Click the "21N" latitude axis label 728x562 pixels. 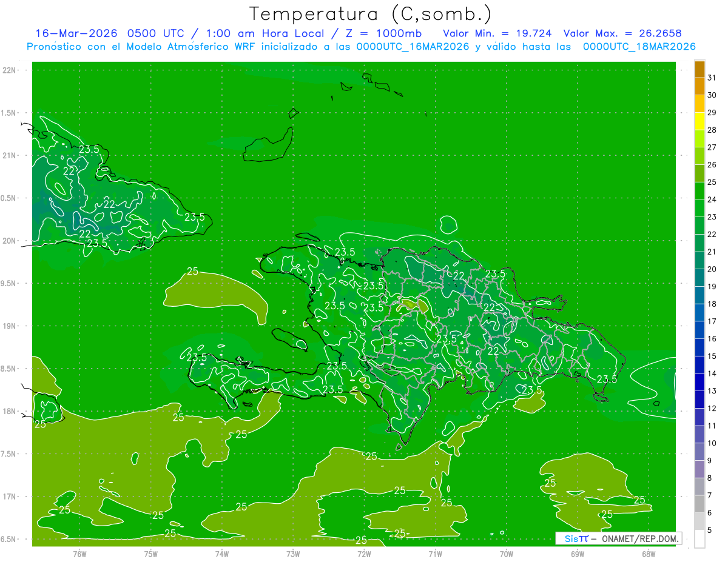point(9,155)
